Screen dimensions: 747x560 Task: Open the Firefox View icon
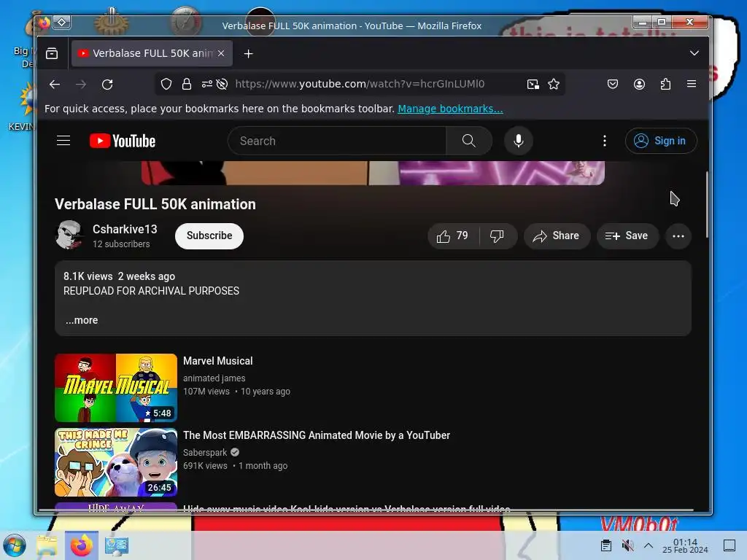click(52, 53)
